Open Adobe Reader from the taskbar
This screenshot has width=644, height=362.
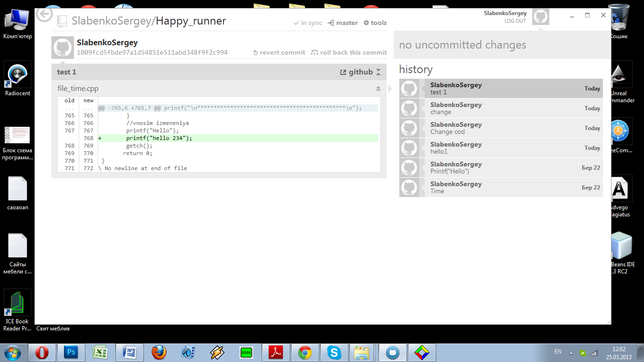pyautogui.click(x=275, y=353)
